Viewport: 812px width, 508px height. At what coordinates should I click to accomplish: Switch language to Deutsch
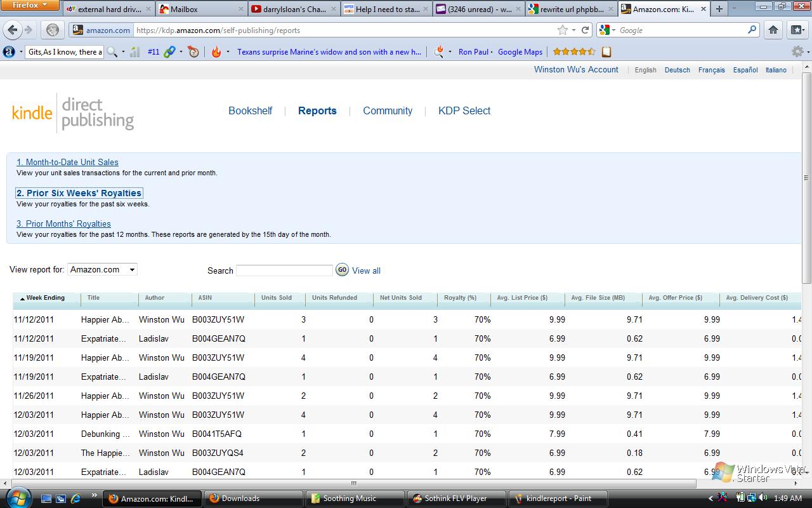tap(677, 70)
